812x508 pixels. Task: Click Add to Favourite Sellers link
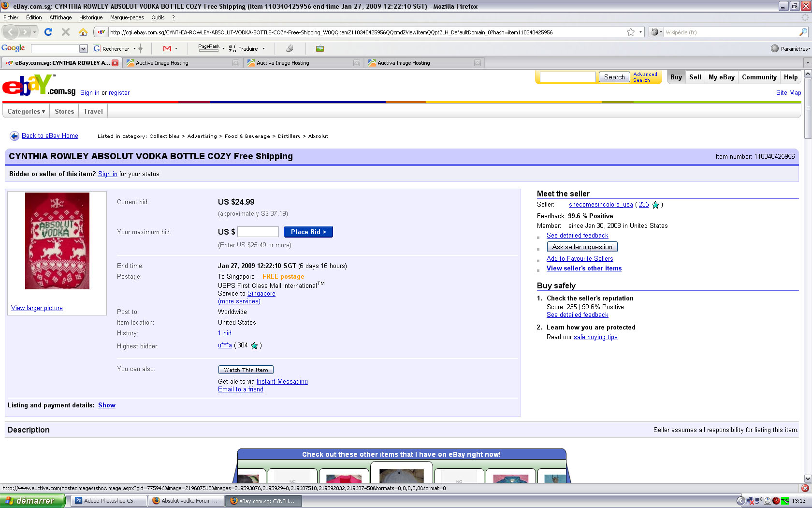tap(580, 259)
